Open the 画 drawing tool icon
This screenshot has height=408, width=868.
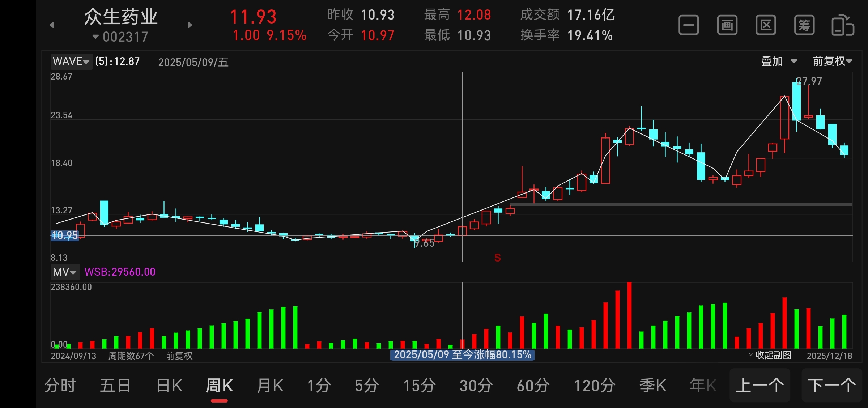click(x=727, y=25)
